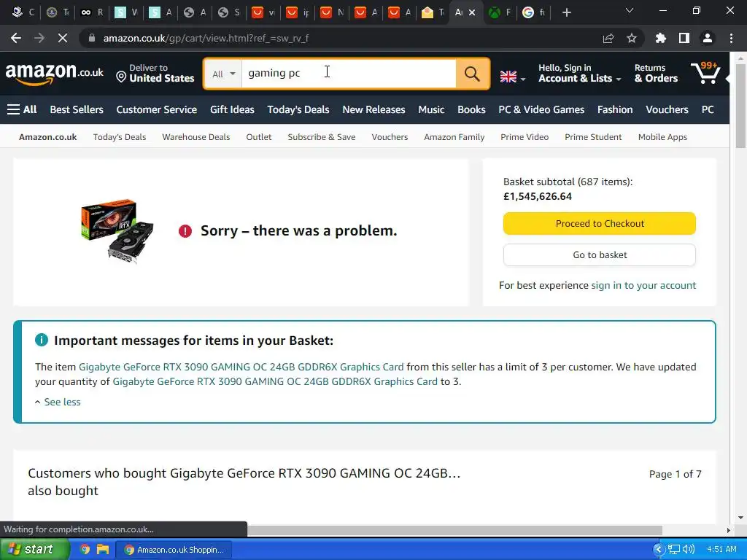The width and height of the screenshot is (747, 560).
Task: Click the blue info icon in Important messages
Action: 42,340
